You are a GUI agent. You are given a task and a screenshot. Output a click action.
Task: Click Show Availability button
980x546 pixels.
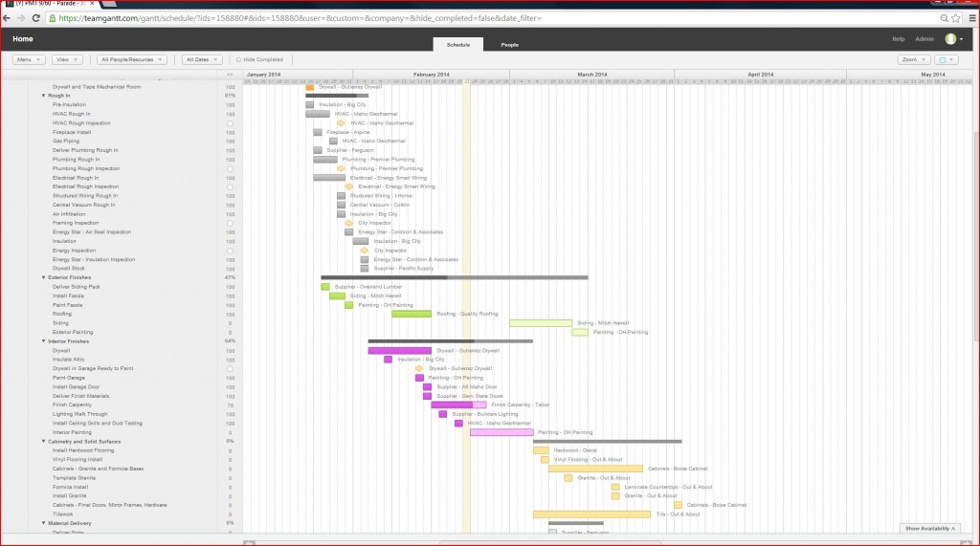[930, 529]
